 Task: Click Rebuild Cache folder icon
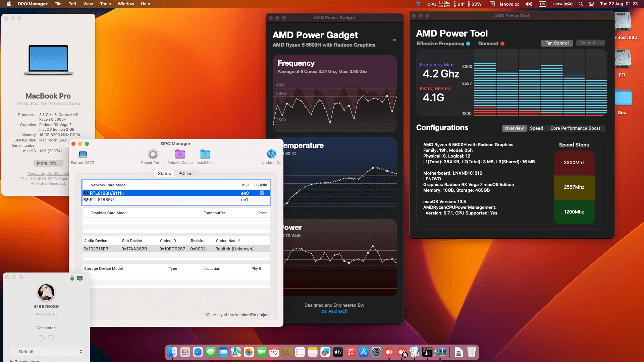tap(180, 154)
